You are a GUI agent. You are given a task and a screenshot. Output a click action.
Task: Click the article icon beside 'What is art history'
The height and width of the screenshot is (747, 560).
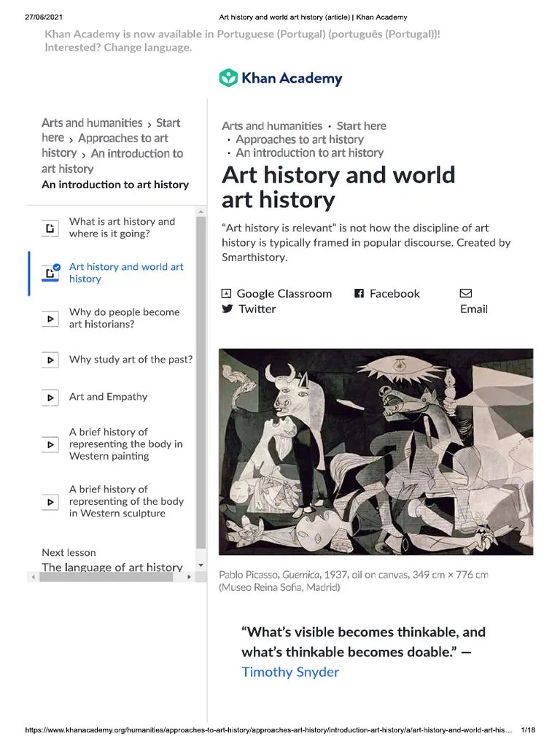point(50,228)
